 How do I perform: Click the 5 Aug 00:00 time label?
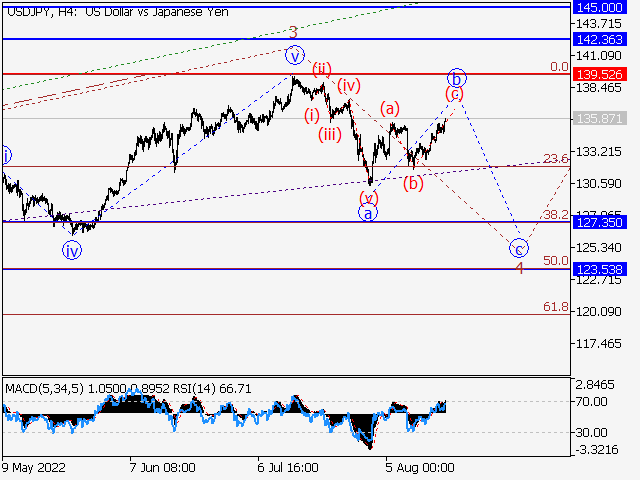pyautogui.click(x=420, y=468)
